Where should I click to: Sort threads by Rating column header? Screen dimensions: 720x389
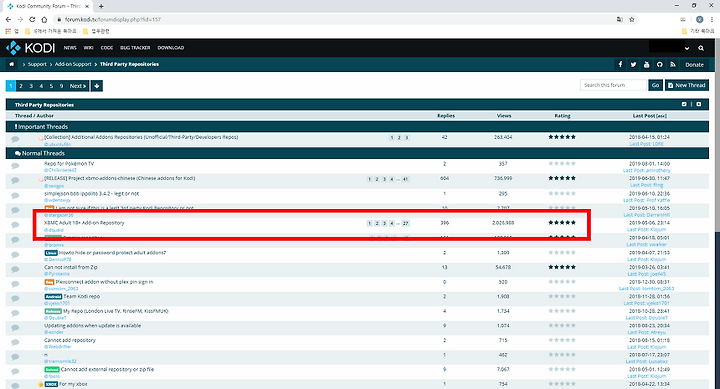[x=562, y=116]
